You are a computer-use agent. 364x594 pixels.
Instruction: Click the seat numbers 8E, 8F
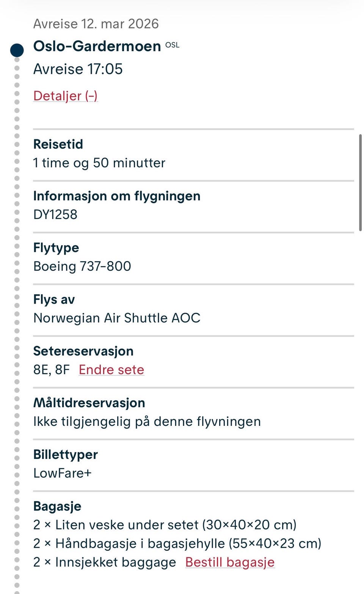[52, 370]
